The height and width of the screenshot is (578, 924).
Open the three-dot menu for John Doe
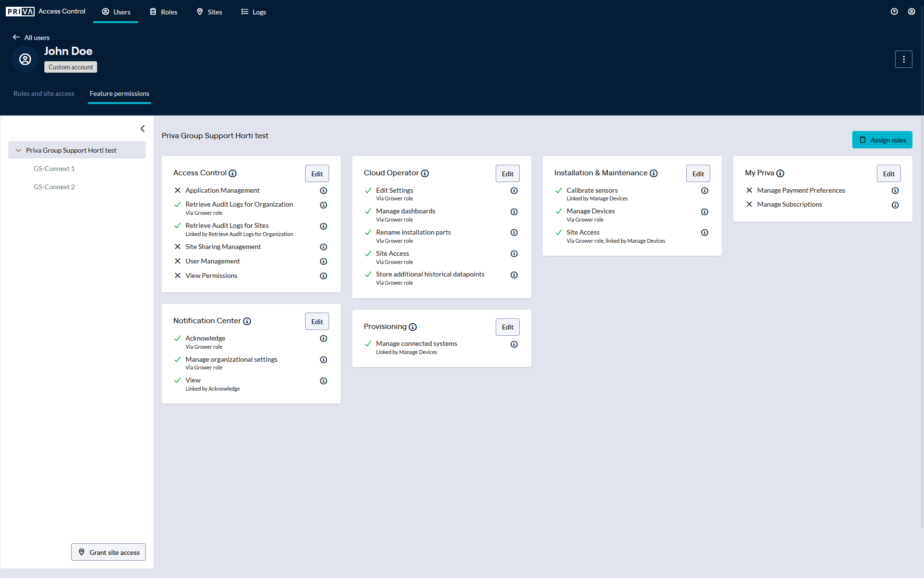click(x=903, y=59)
